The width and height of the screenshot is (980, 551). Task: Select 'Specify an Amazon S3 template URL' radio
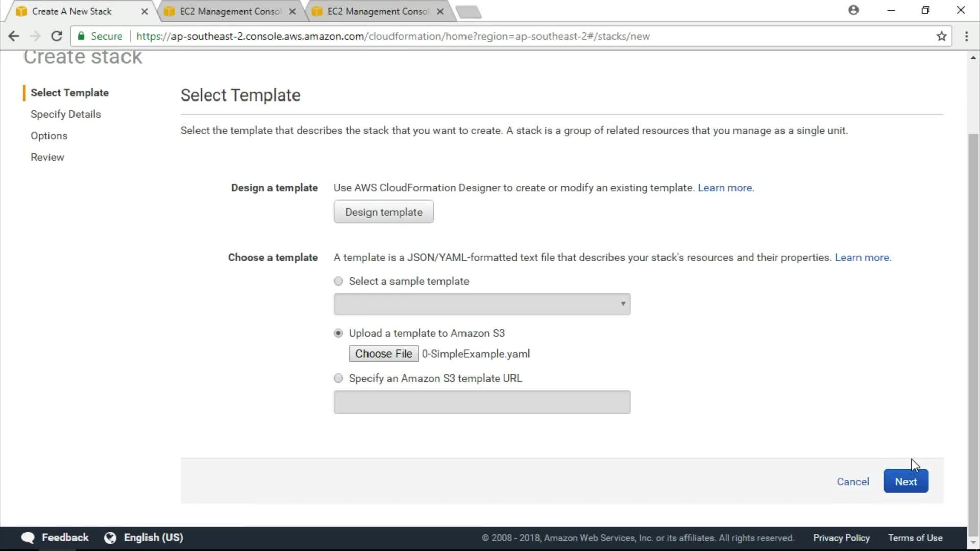[x=338, y=378]
